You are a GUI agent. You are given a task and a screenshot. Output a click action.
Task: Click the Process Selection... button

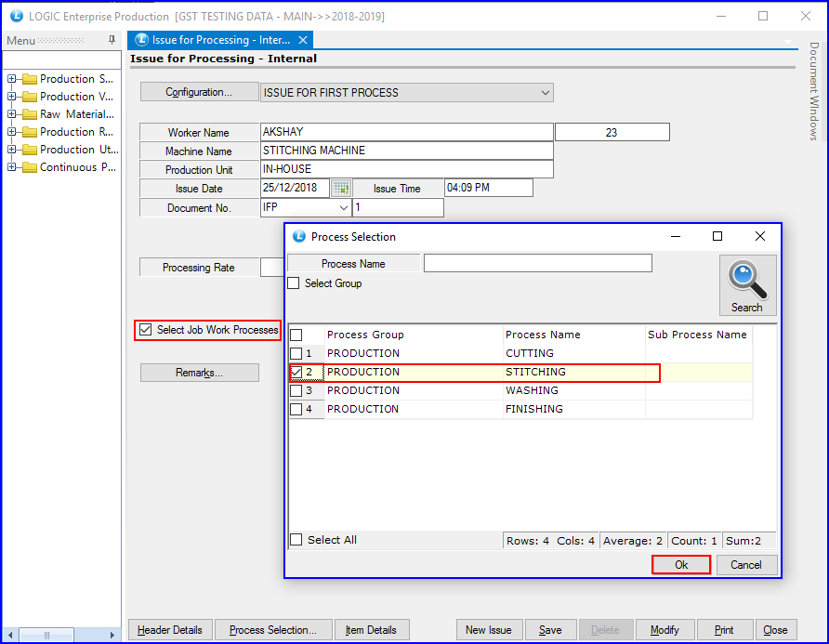[x=273, y=630]
